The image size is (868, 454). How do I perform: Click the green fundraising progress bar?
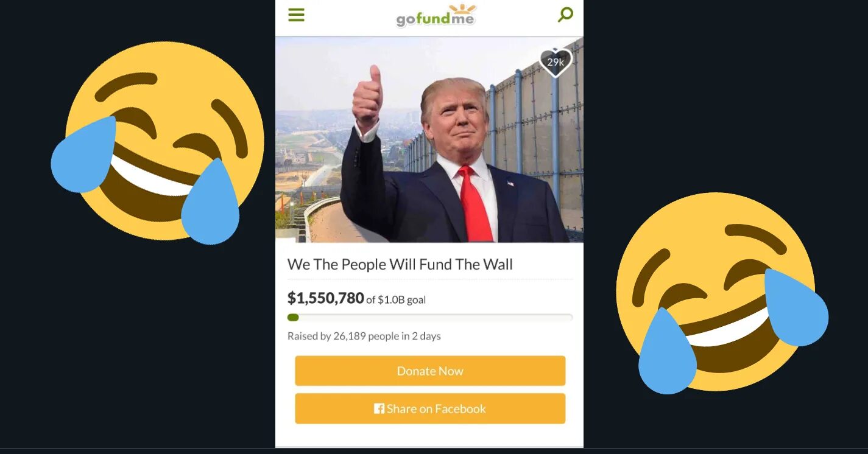(429, 317)
